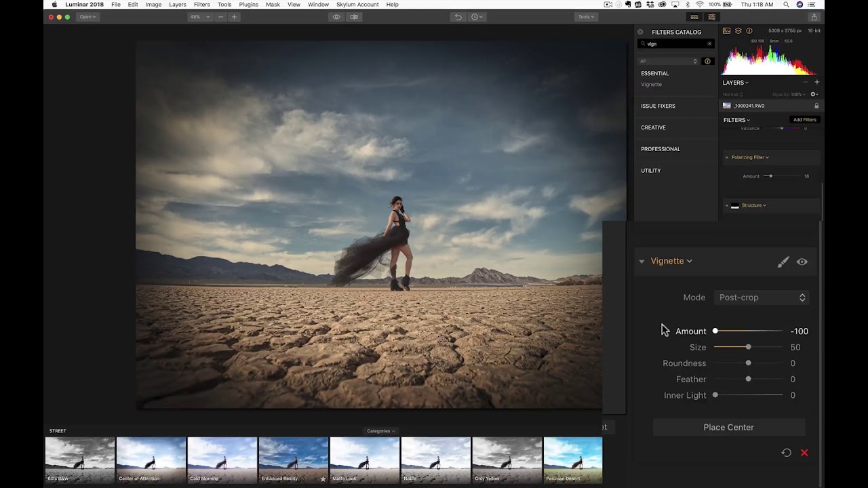Favorite the Enhanced Reality preset star
The image size is (868, 488).
(x=323, y=479)
